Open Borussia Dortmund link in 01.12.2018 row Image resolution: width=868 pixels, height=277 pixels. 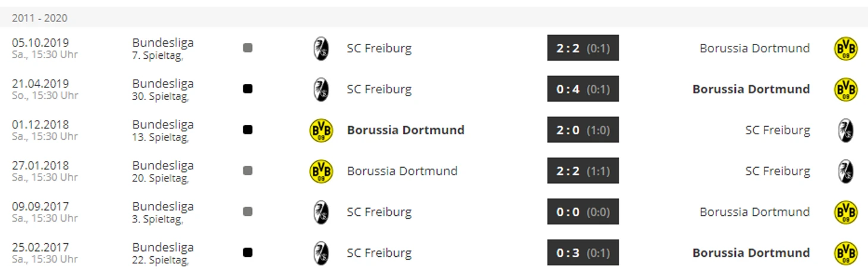tap(405, 130)
